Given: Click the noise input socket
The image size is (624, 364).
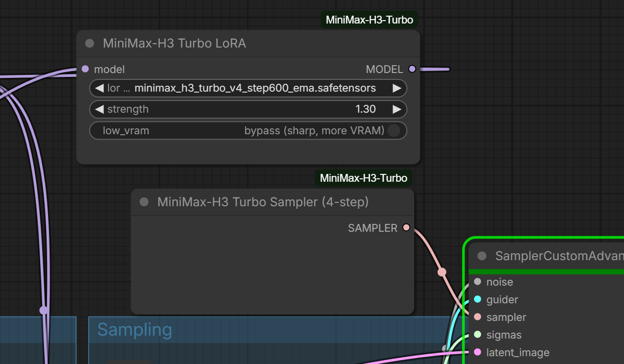Looking at the screenshot, I should pos(477,282).
